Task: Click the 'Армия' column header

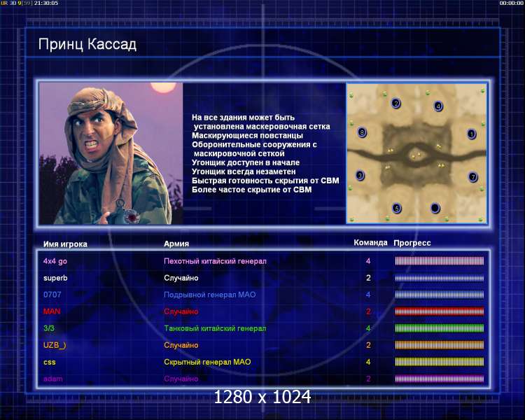Action: (176, 244)
